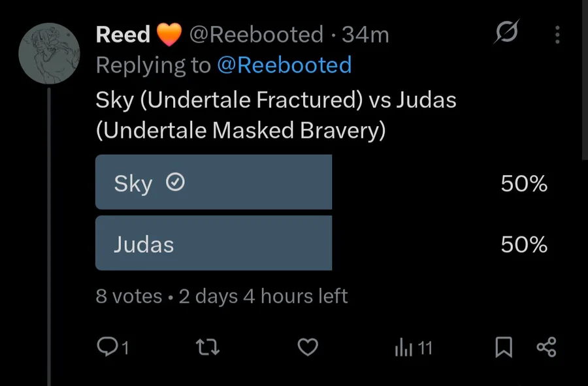Open the @Reebooted handle in the tweet header
The height and width of the screenshot is (386, 588).
click(256, 35)
